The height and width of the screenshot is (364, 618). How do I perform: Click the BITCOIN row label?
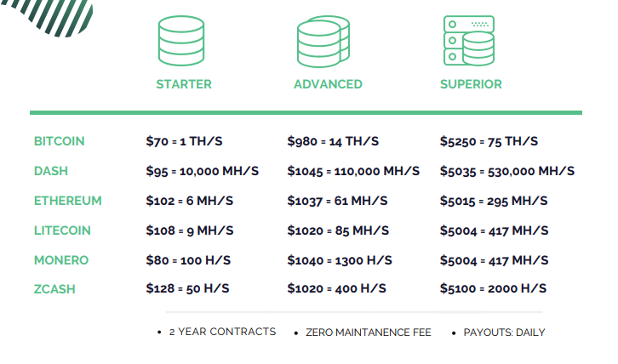60,141
